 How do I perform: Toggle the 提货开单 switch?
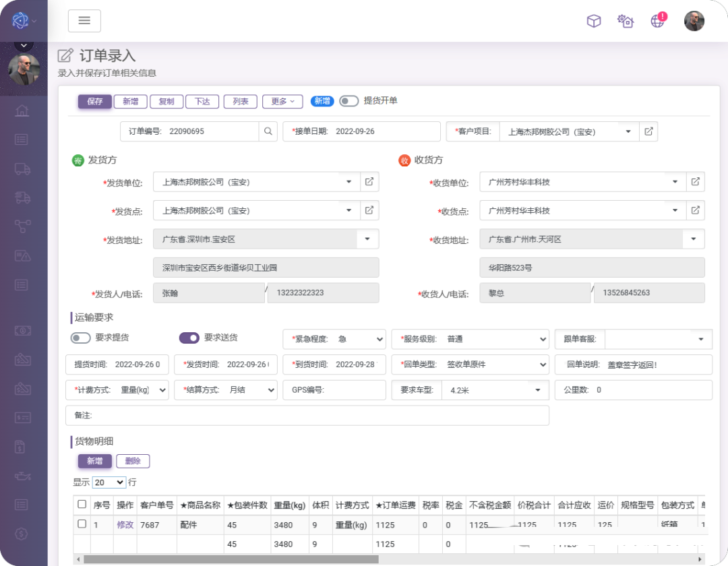tap(348, 101)
